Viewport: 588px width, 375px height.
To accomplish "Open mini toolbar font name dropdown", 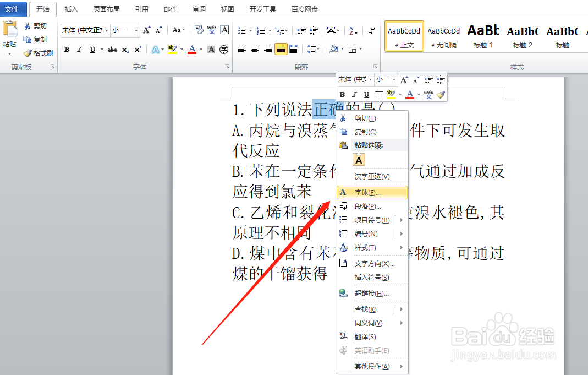I will pos(370,79).
